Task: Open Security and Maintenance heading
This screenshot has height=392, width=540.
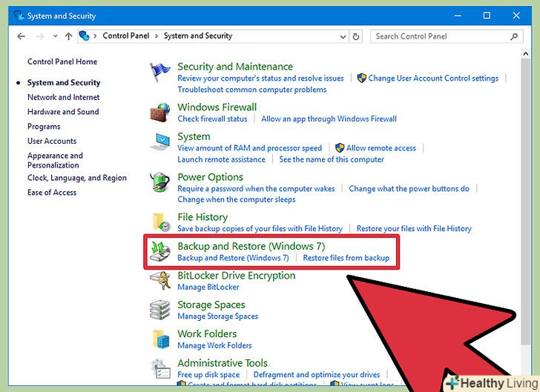Action: click(235, 67)
